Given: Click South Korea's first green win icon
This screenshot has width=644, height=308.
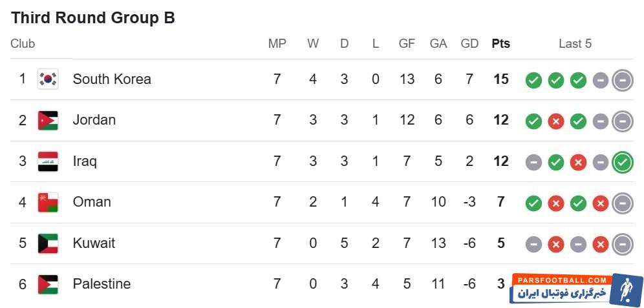Looking at the screenshot, I should tap(533, 80).
